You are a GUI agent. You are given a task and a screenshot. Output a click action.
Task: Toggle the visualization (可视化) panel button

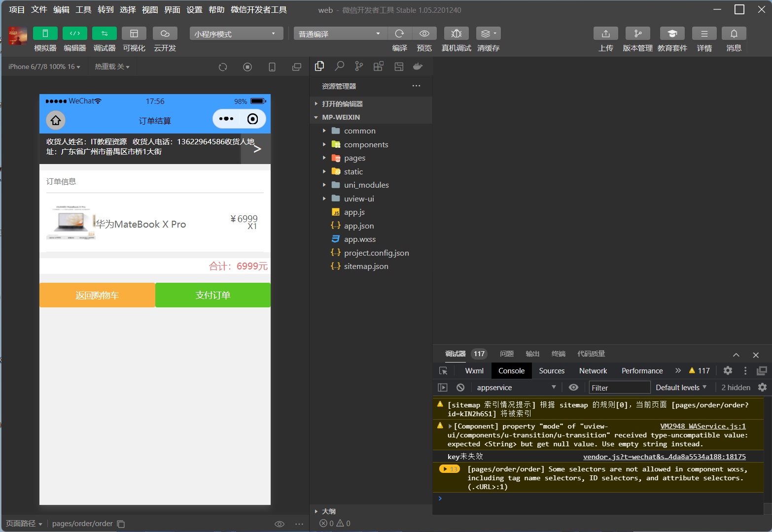(134, 33)
